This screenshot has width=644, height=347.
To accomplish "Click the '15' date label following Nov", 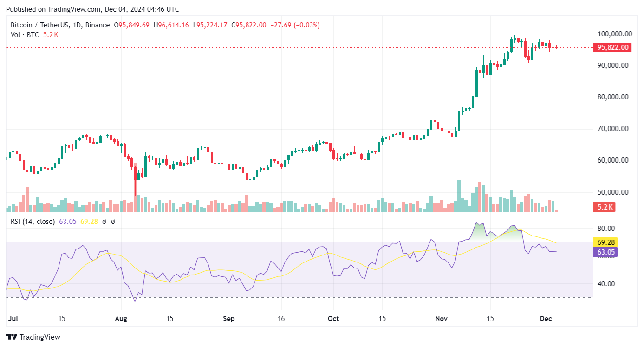I will click(490, 319).
